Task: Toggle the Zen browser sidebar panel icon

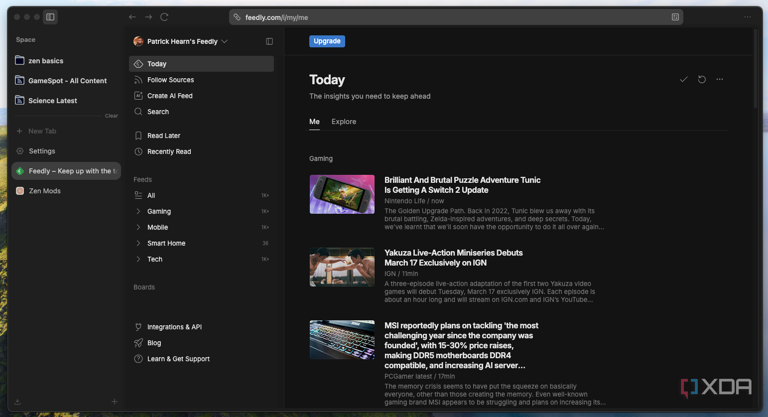Action: point(50,17)
